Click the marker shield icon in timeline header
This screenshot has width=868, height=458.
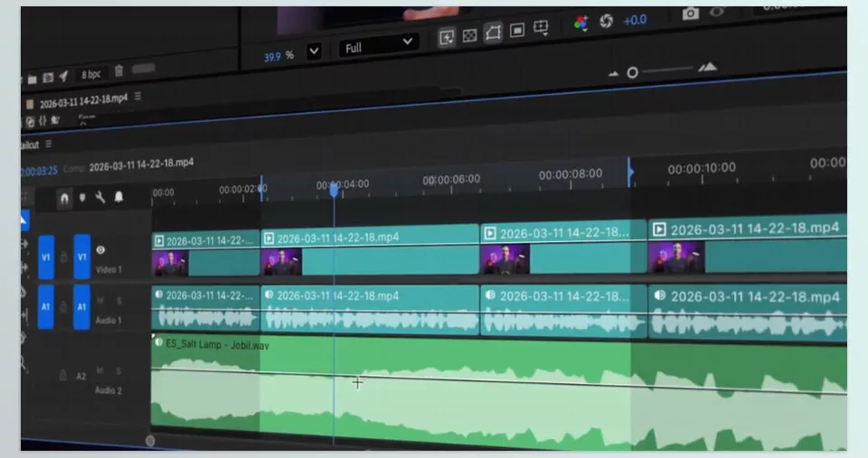click(82, 198)
